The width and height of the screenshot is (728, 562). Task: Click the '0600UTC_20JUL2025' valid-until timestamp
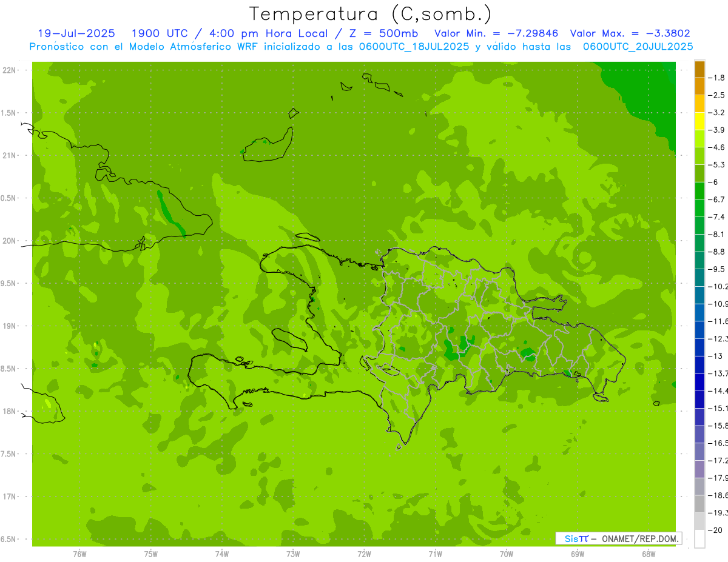point(638,47)
